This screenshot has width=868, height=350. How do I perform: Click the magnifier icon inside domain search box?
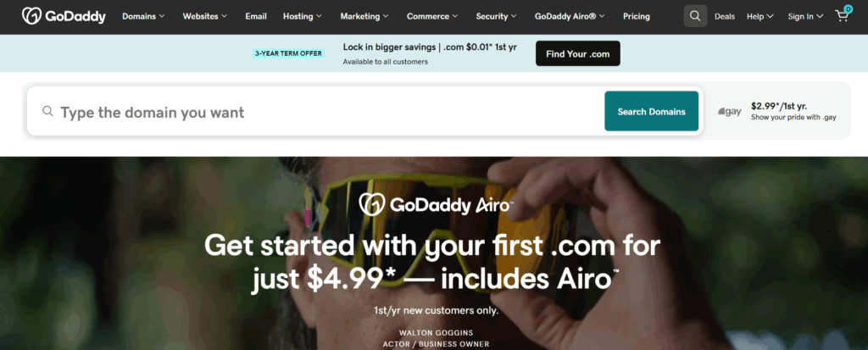pos(47,111)
